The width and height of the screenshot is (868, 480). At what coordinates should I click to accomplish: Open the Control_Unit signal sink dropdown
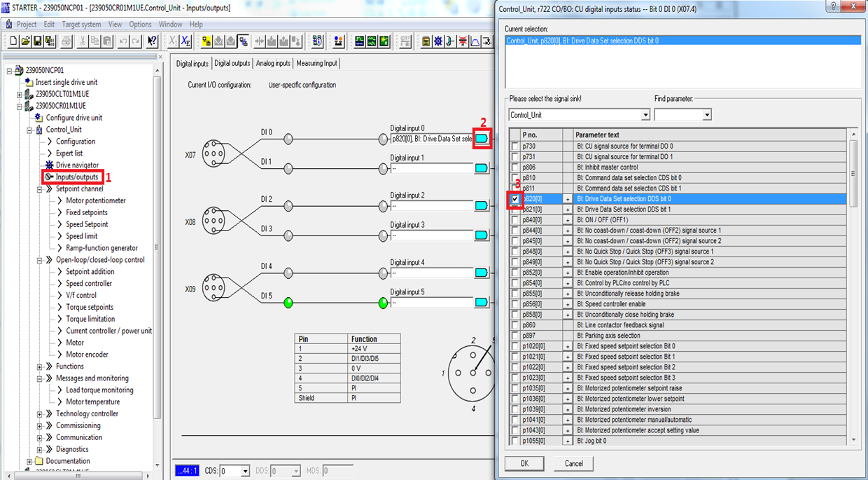(x=645, y=115)
